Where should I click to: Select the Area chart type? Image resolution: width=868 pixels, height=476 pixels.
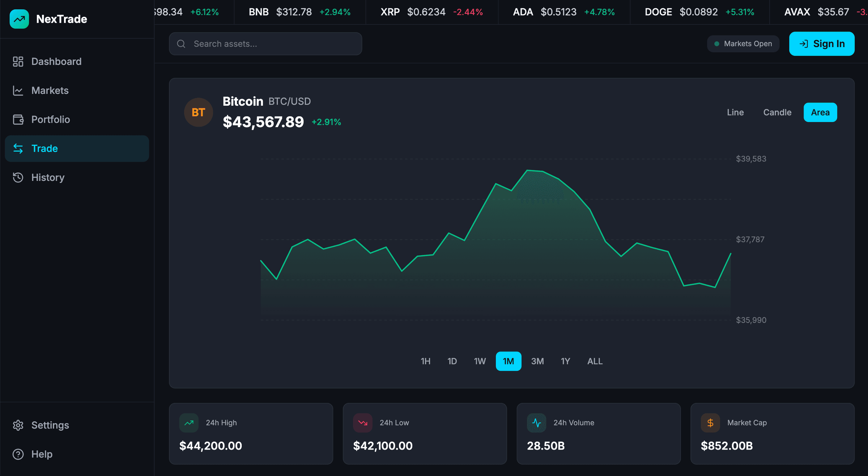point(820,112)
